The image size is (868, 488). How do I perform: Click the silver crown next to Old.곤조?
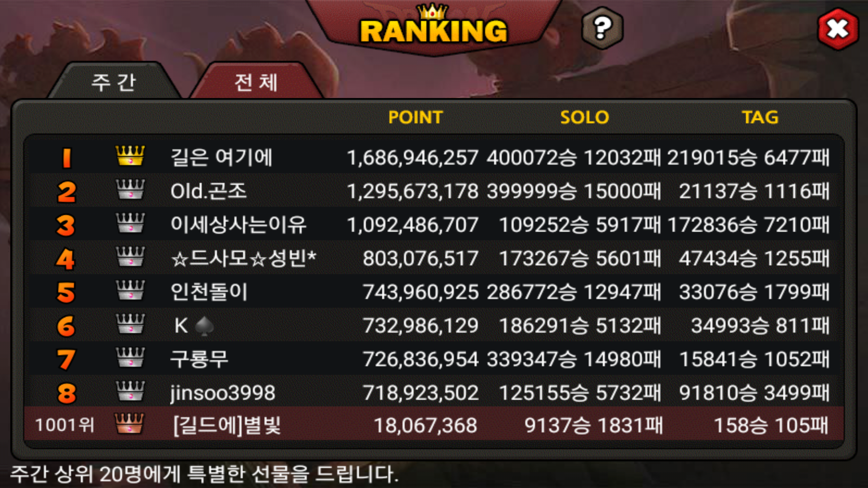click(130, 189)
